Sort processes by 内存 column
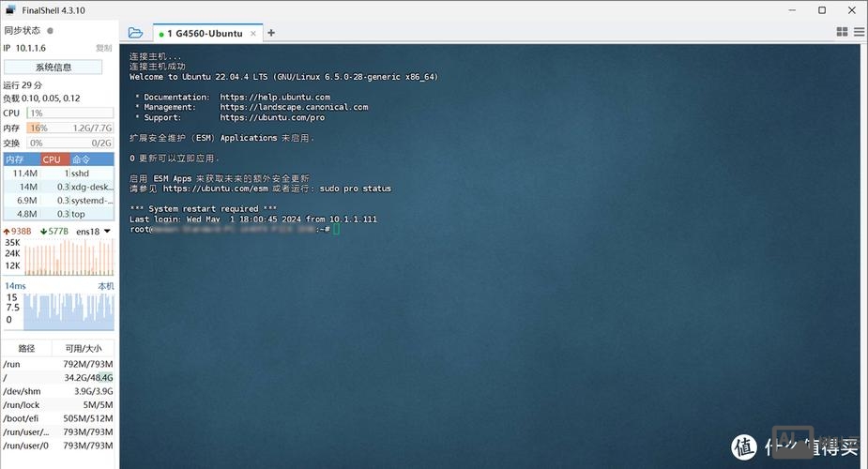Image resolution: width=868 pixels, height=469 pixels. (x=22, y=159)
